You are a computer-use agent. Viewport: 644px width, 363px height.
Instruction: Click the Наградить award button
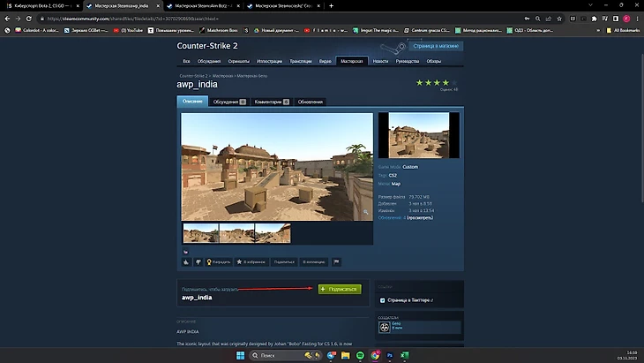click(218, 262)
